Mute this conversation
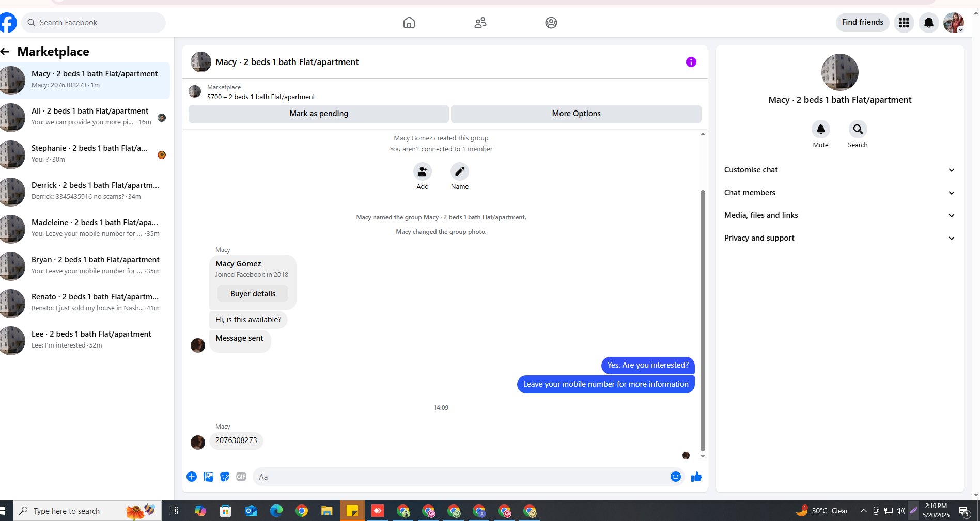 821,129
